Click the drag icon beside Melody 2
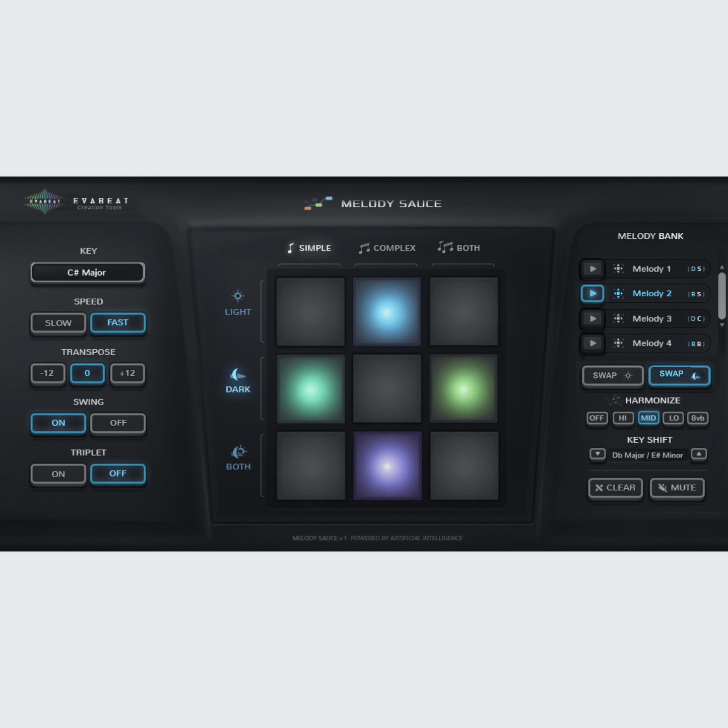 click(x=618, y=294)
